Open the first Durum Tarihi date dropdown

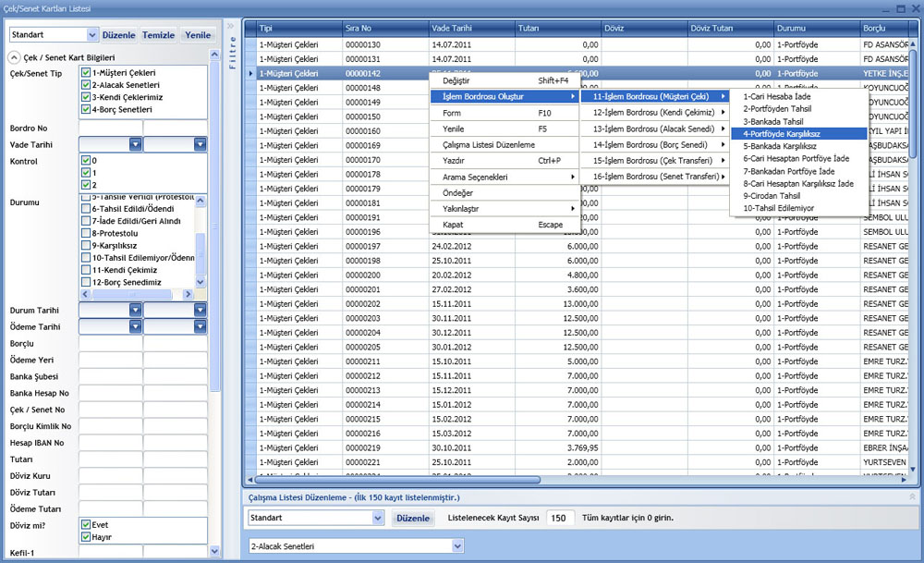tap(136, 310)
